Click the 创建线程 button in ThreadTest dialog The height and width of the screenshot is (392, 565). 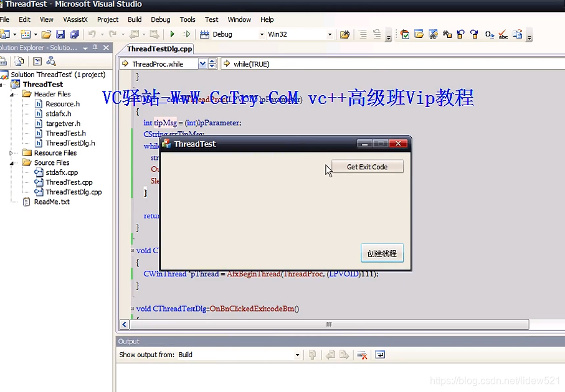[382, 253]
